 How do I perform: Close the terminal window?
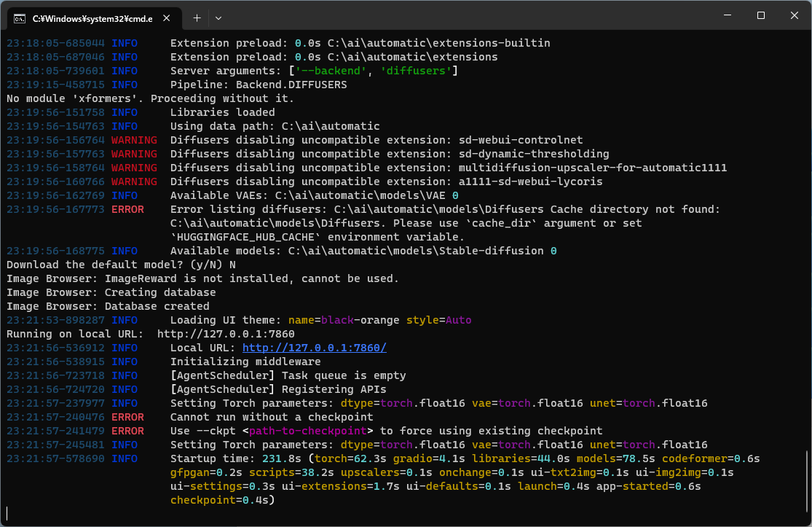coord(795,15)
